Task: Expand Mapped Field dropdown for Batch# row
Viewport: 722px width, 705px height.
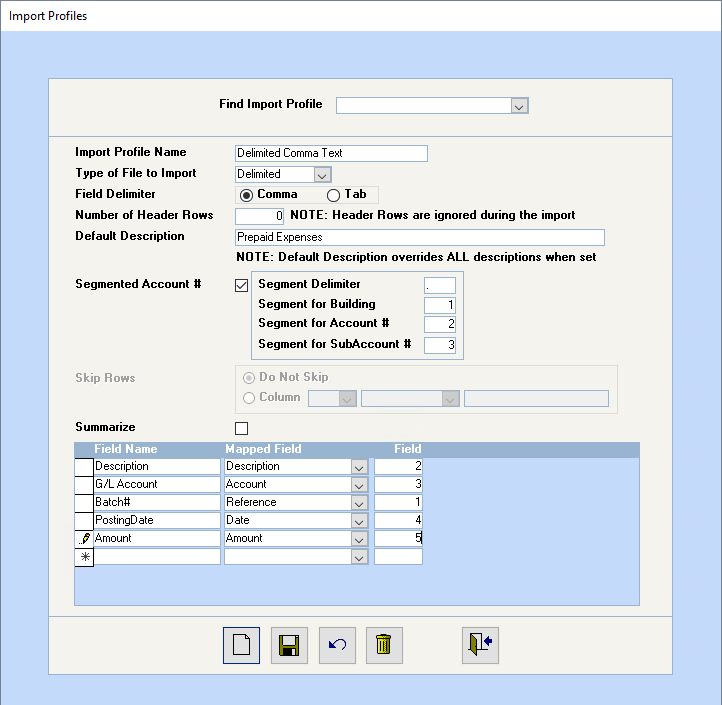Action: click(359, 502)
